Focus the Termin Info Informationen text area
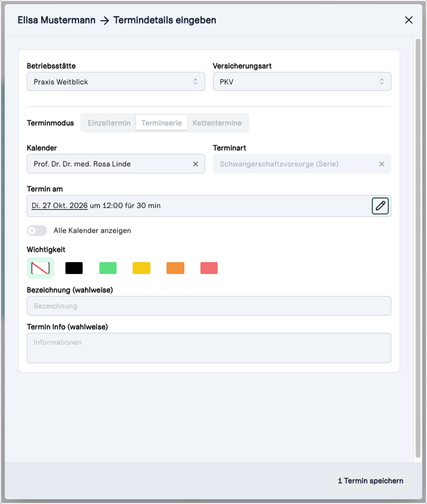The height and width of the screenshot is (504, 427). click(209, 348)
